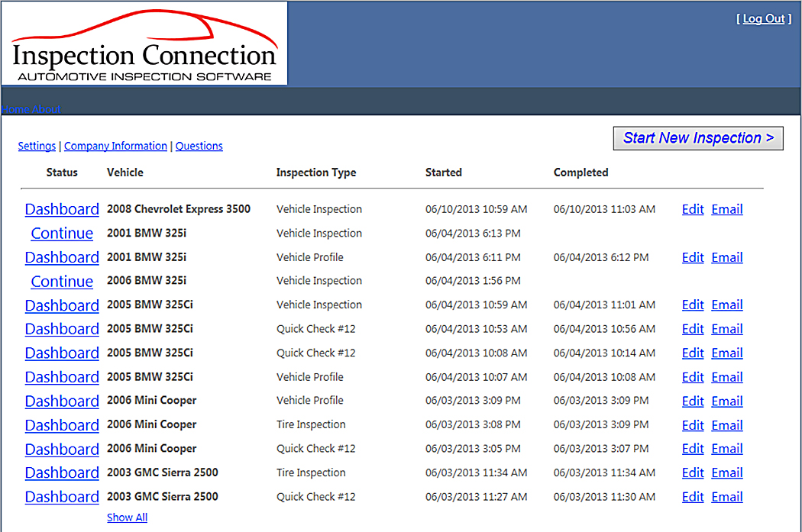Open Dashboard for GMC Sierra Quick Check #12
The height and width of the screenshot is (532, 802).
pyautogui.click(x=62, y=497)
